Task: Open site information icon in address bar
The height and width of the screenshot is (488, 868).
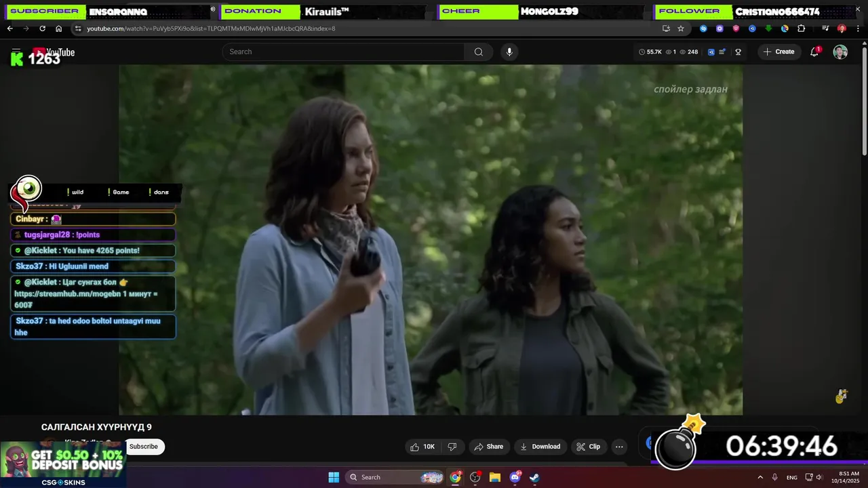Action: [78, 28]
